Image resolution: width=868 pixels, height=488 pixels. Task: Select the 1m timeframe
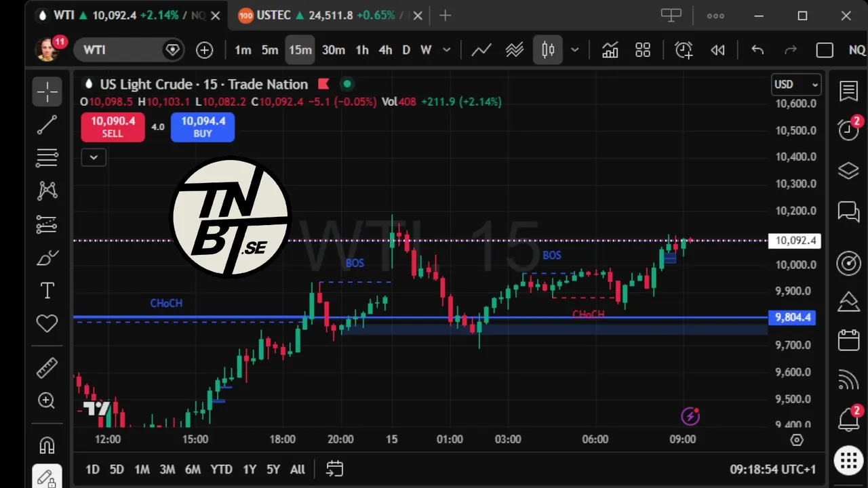point(243,50)
